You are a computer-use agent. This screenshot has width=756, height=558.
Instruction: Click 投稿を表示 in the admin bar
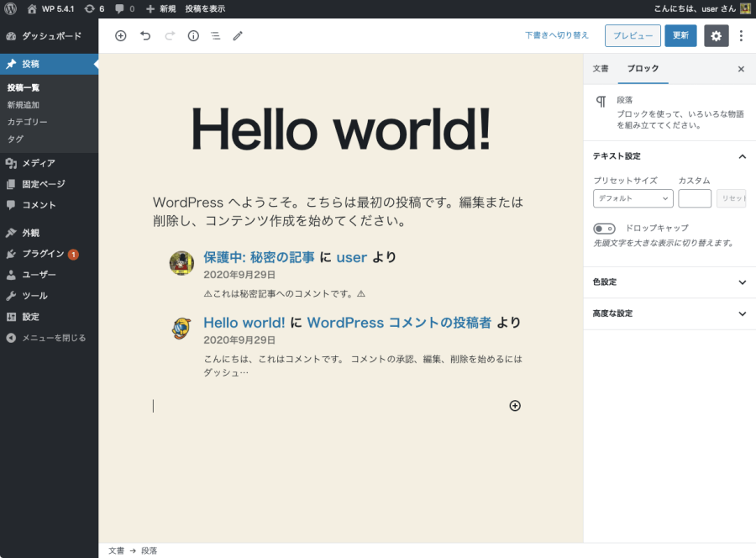click(205, 8)
